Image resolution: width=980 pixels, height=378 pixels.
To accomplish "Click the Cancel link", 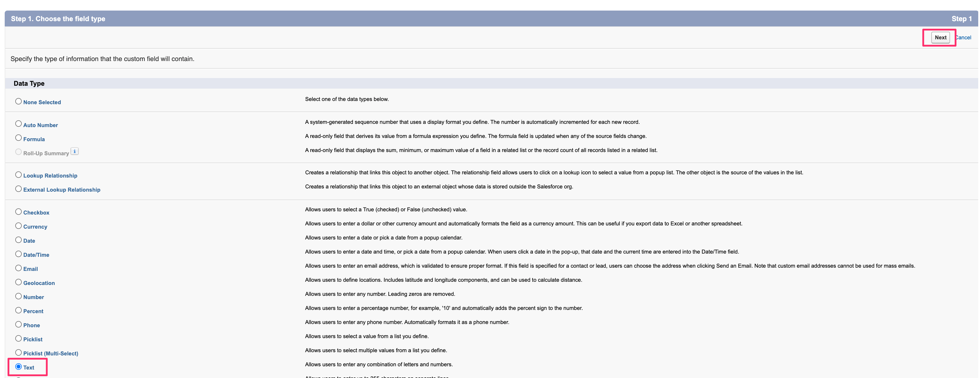I will [963, 37].
